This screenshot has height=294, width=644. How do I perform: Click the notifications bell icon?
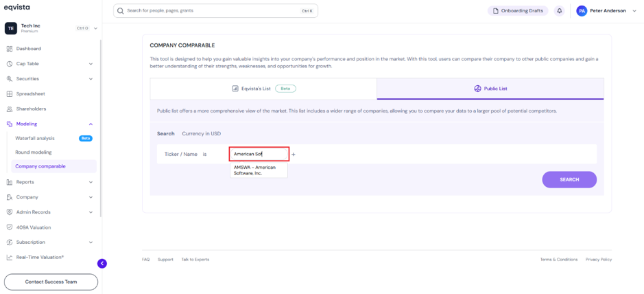point(559,11)
